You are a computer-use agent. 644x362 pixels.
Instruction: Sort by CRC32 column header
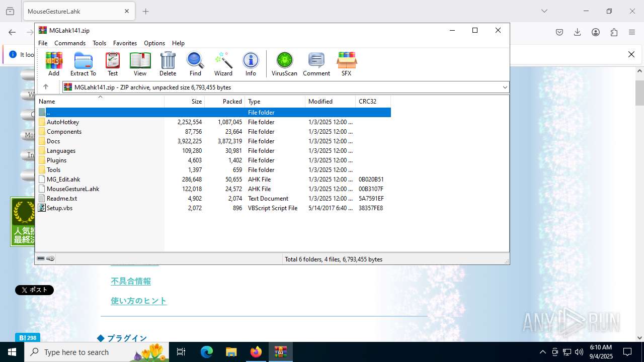373,102
